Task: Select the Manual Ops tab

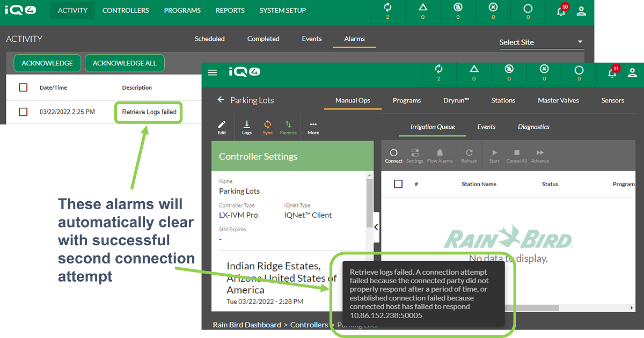Action: 353,100
